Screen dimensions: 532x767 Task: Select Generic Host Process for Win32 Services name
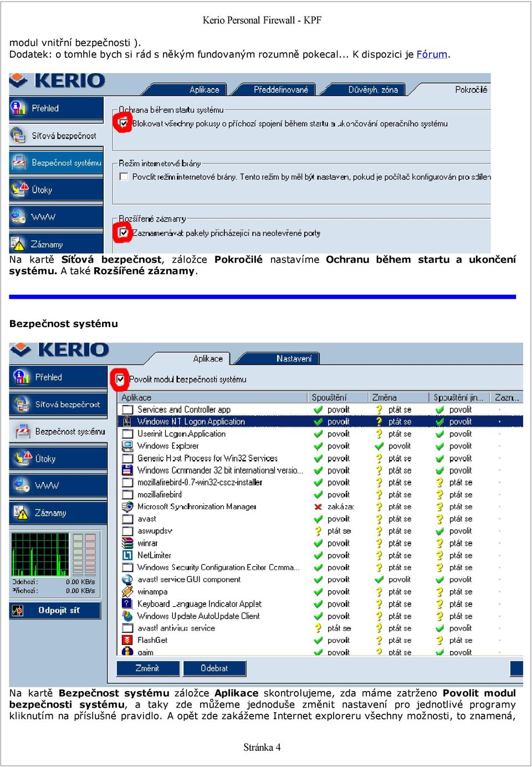207,458
